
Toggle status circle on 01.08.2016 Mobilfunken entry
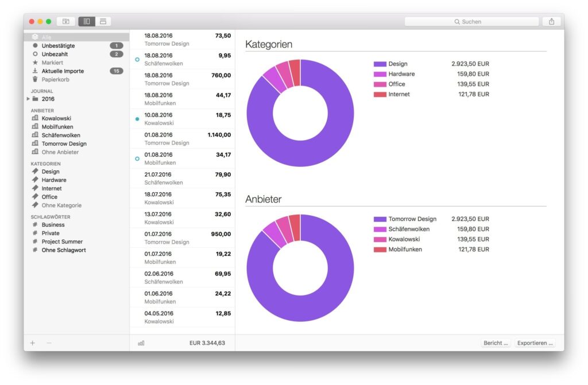[x=136, y=158]
